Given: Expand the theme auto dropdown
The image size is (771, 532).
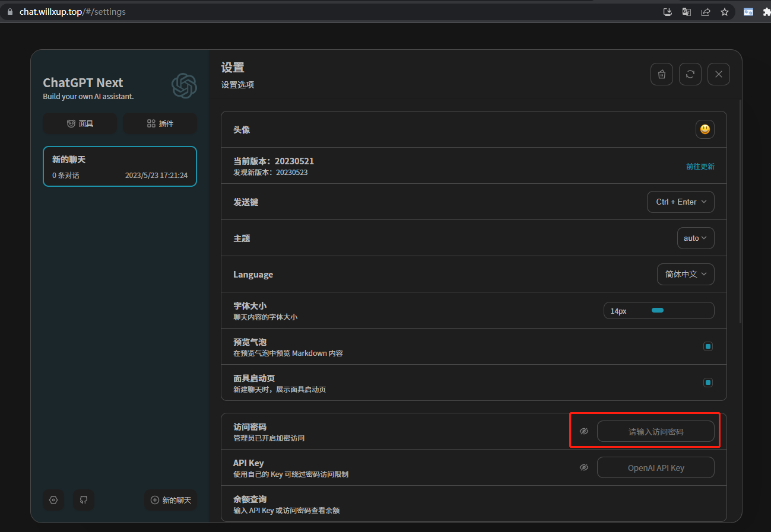Looking at the screenshot, I should click(x=695, y=238).
